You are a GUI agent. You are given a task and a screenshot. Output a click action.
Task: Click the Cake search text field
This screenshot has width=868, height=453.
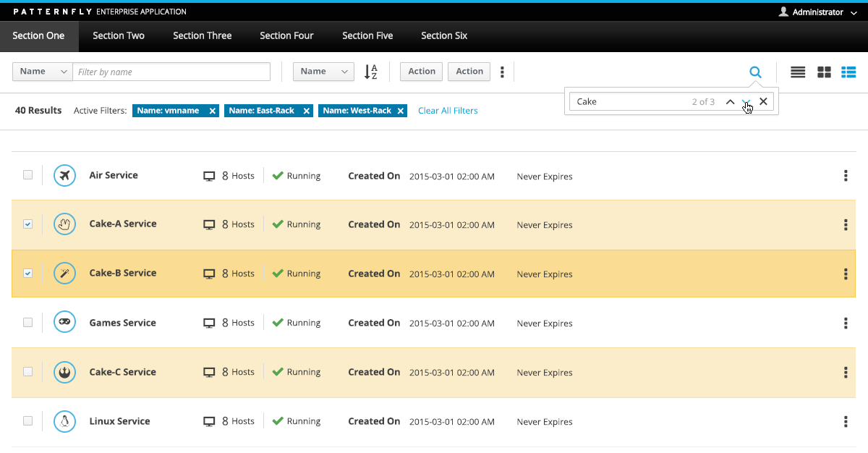629,101
